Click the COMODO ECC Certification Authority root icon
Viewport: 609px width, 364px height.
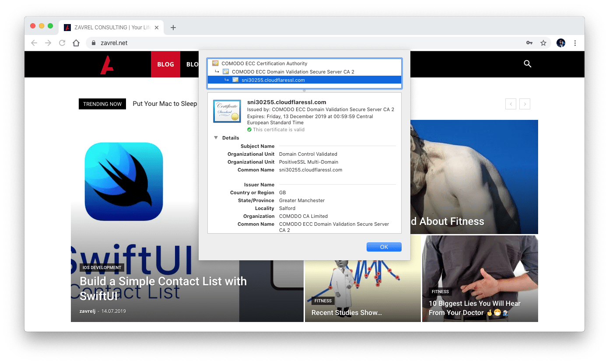coord(215,63)
